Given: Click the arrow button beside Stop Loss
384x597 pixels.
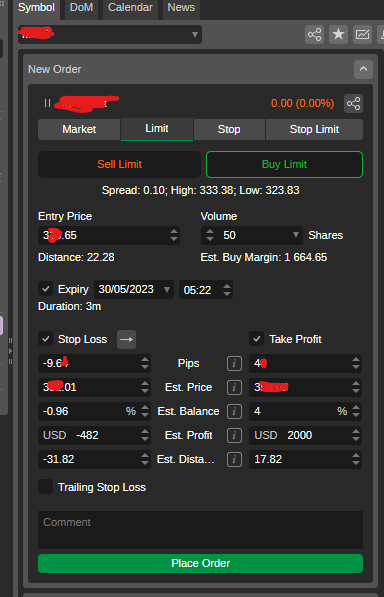Looking at the screenshot, I should (x=126, y=339).
